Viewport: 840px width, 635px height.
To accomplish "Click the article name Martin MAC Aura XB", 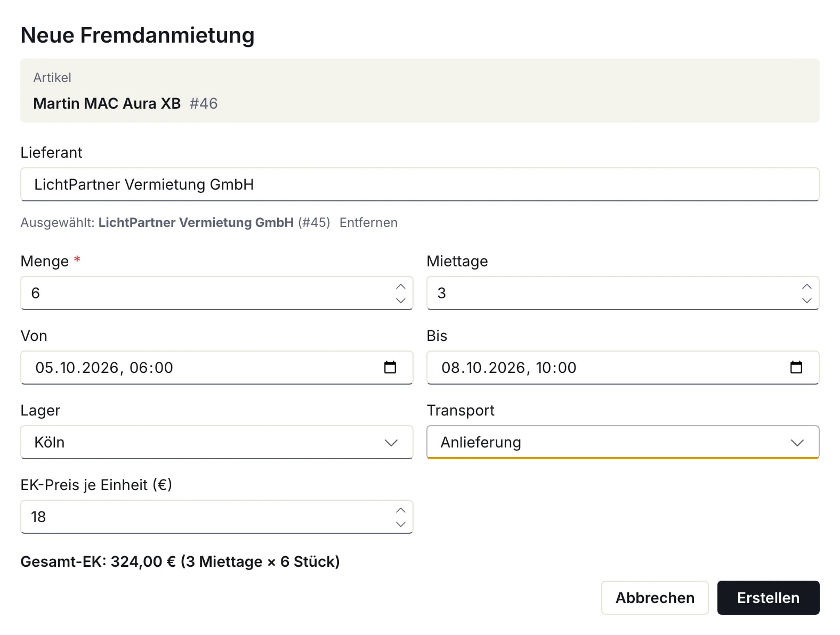I will coord(107,103).
